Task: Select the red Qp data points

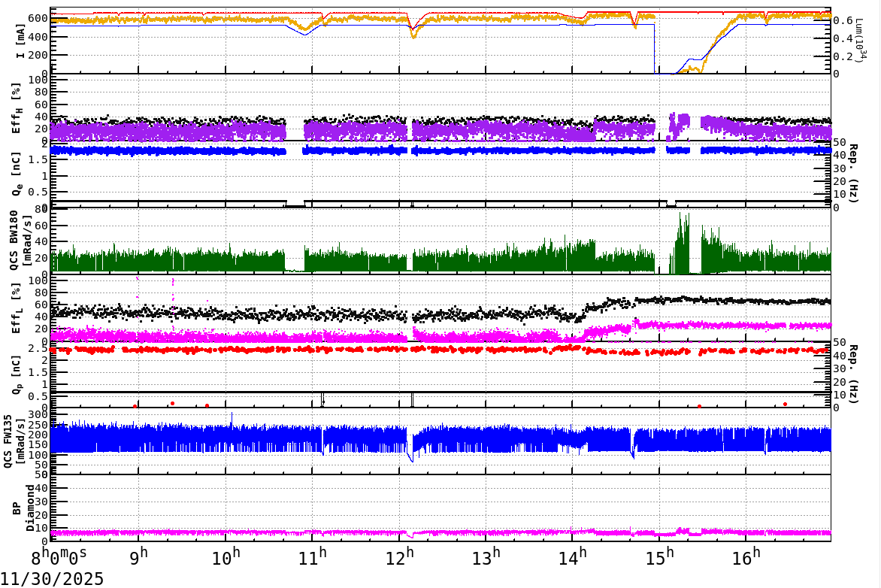Action: point(226,348)
